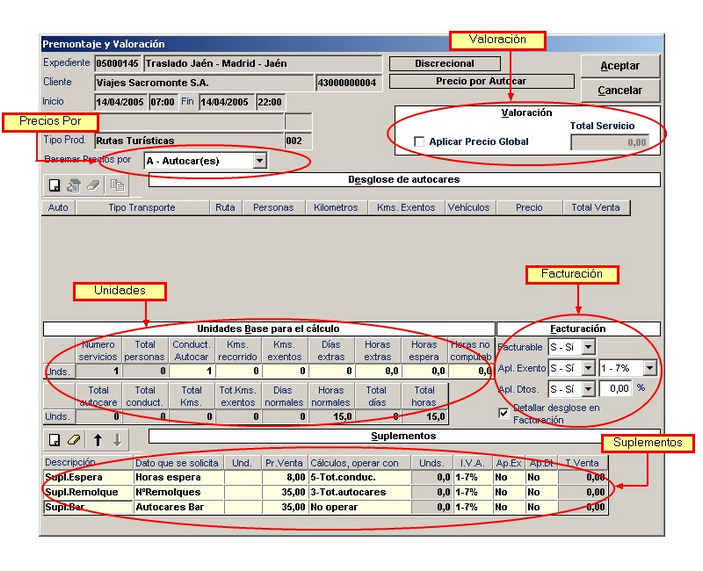Click the Horas extras units cell
The width and height of the screenshot is (703, 571).
378,371
